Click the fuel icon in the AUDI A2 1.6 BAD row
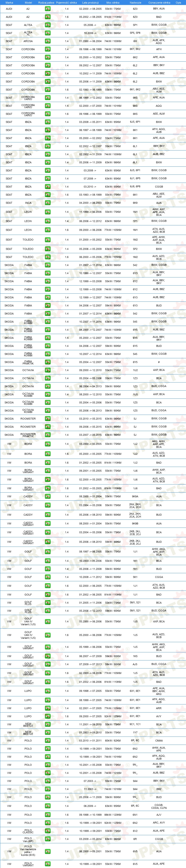 coord(48,17)
